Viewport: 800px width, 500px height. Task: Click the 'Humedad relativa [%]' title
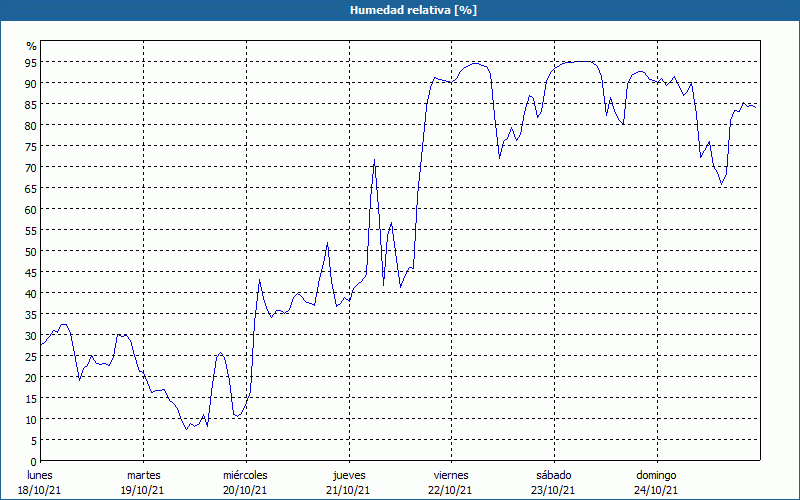pos(413,10)
